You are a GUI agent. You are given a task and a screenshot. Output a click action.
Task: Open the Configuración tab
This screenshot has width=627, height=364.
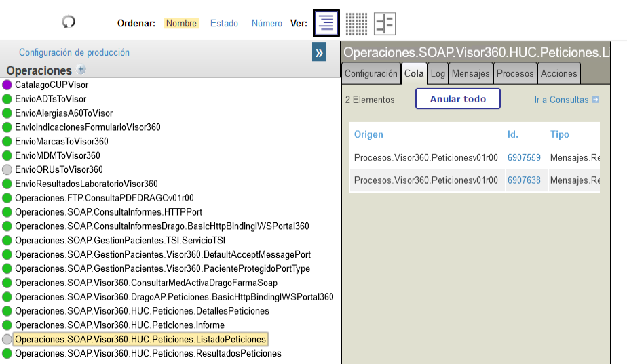pyautogui.click(x=370, y=73)
